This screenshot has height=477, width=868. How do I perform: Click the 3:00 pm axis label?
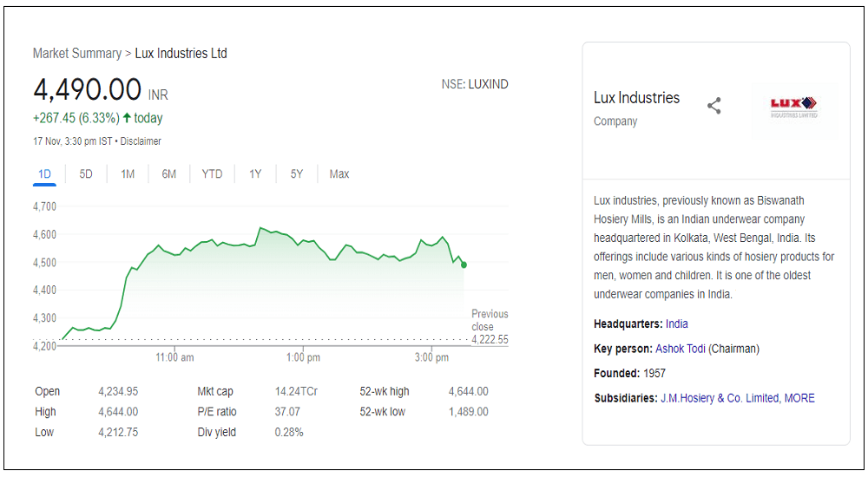click(431, 357)
